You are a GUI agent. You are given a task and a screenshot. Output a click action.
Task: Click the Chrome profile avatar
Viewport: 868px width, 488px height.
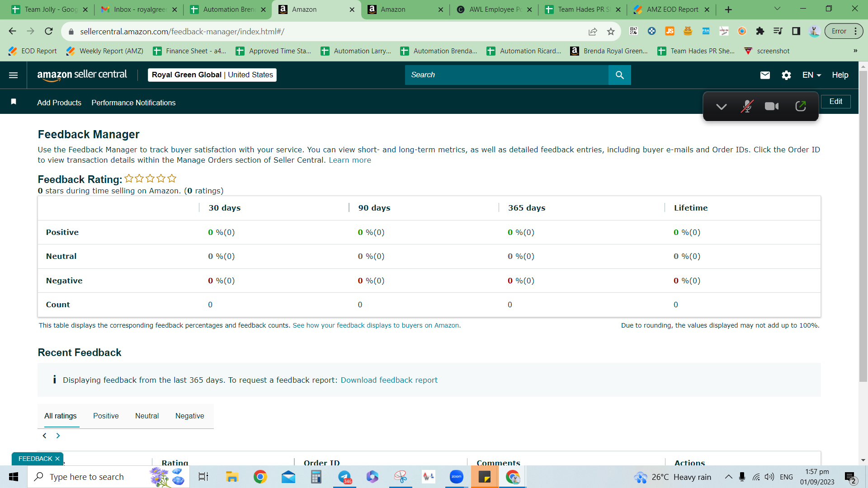click(814, 31)
